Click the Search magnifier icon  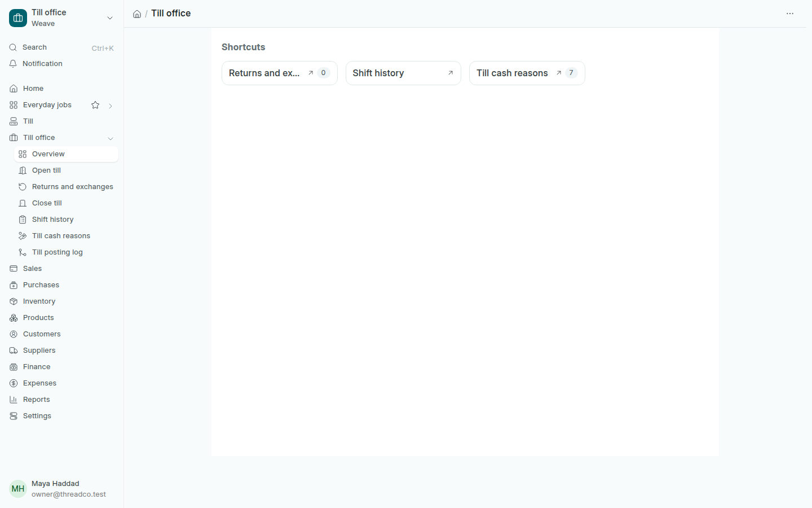[13, 47]
